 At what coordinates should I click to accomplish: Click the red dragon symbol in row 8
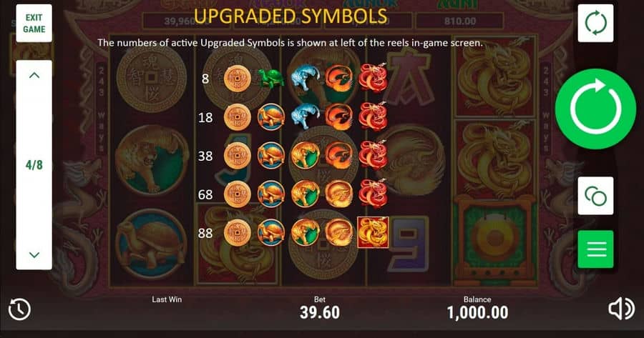[x=373, y=77]
